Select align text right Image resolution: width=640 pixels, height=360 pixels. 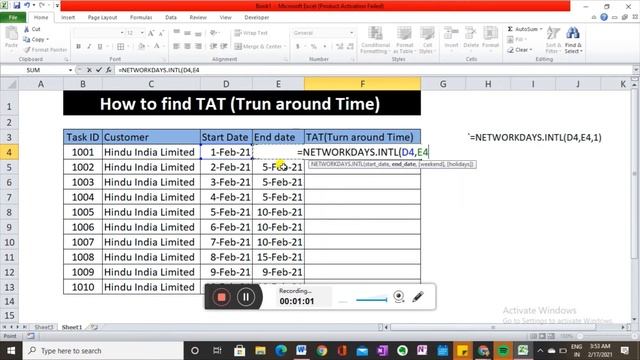point(198,47)
